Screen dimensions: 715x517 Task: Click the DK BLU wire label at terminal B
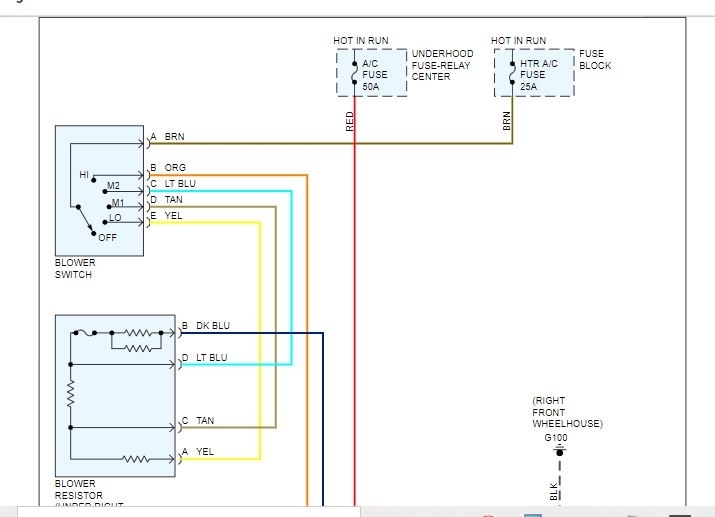213,326
